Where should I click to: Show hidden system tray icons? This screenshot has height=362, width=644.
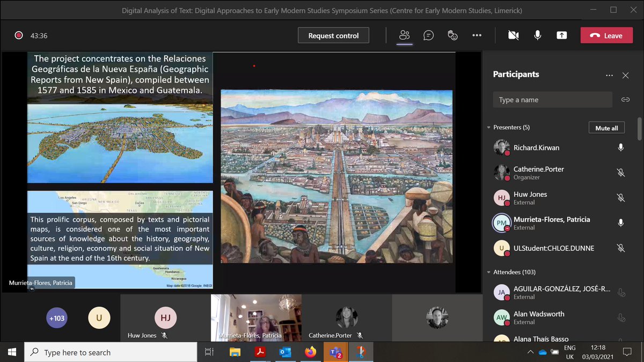(530, 352)
